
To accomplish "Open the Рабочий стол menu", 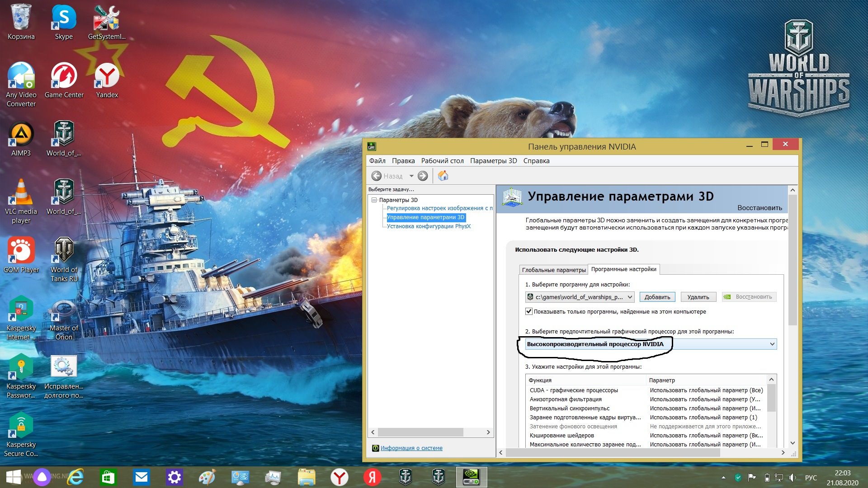I will pyautogui.click(x=443, y=161).
